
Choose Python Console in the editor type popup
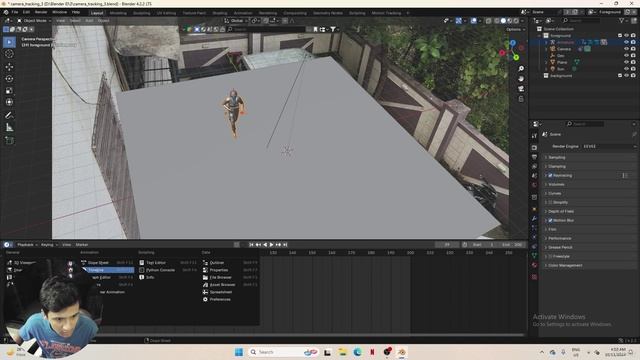pos(168,270)
